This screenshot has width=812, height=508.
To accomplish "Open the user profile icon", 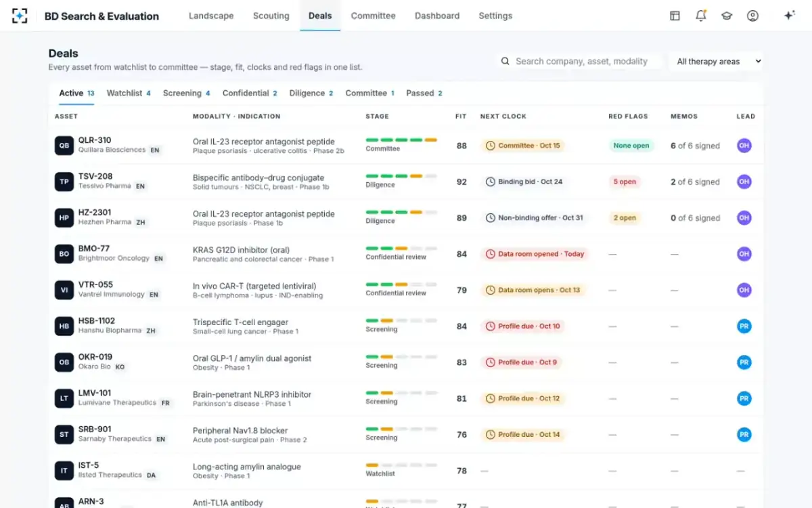I will [x=752, y=16].
